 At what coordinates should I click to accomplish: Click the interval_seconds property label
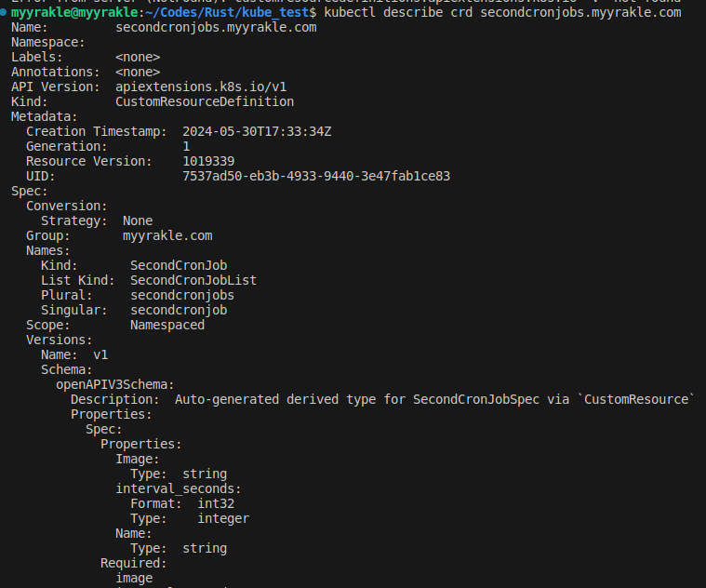click(179, 488)
